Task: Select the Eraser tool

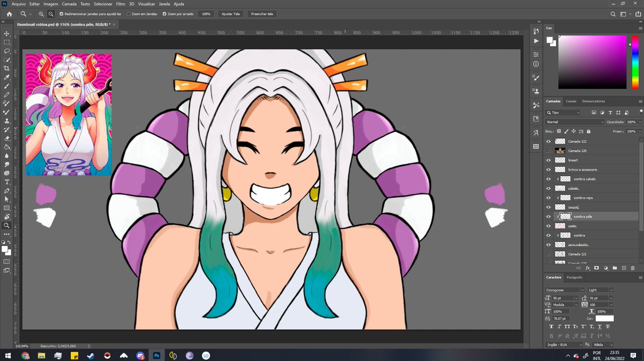Action: (6, 138)
